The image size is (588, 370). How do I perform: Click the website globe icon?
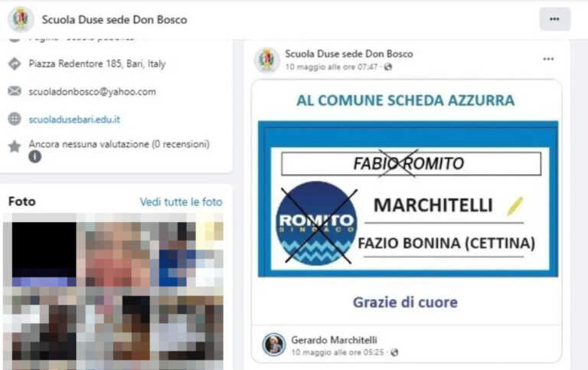tap(15, 119)
